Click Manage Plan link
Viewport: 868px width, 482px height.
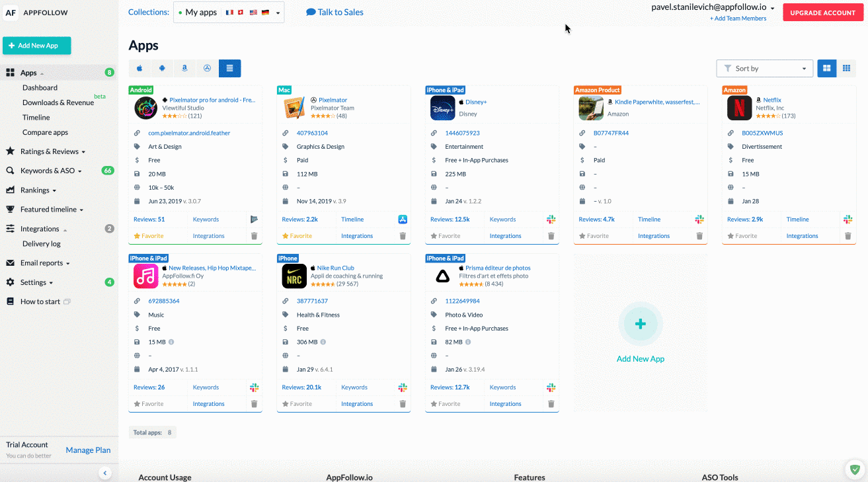coord(88,450)
